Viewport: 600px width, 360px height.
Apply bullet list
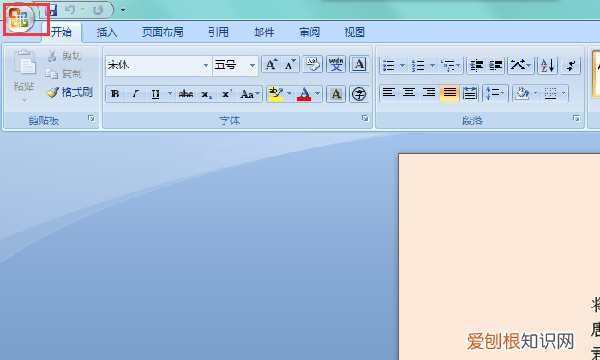pos(389,65)
